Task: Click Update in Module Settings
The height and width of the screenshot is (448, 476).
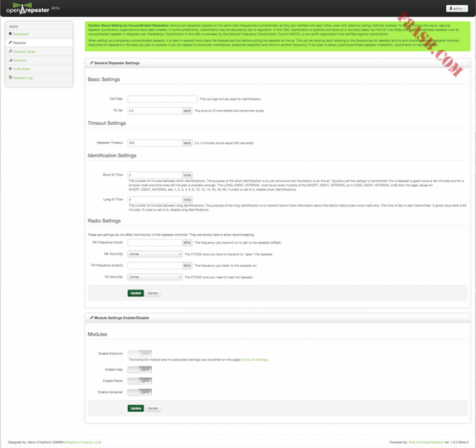Action: [136, 408]
